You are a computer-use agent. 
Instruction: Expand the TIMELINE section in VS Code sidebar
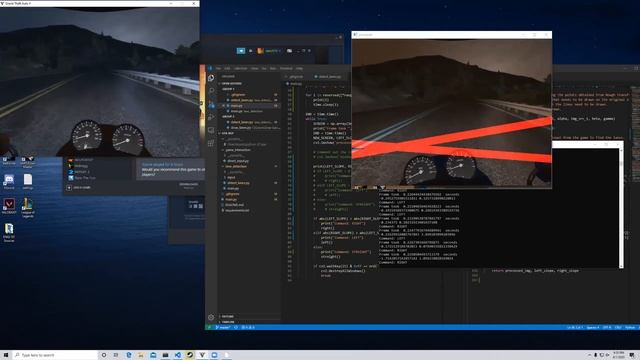point(228,322)
